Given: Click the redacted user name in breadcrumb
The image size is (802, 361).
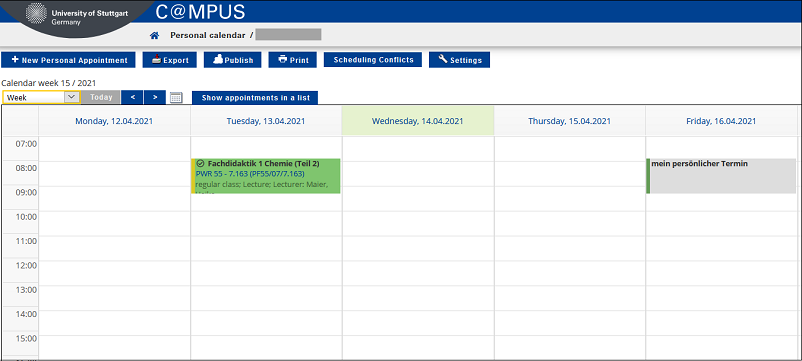Looking at the screenshot, I should pos(288,35).
